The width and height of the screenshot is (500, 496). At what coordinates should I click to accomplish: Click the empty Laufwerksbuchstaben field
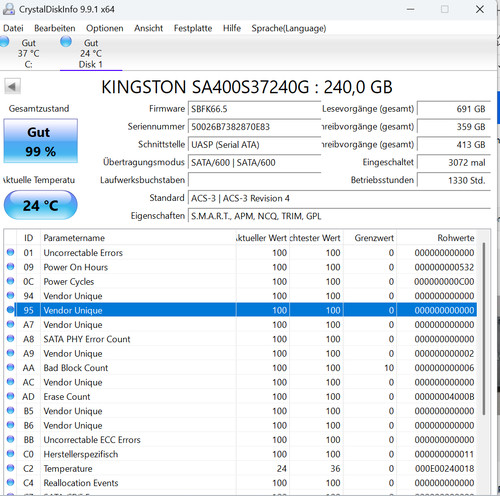coord(254,180)
